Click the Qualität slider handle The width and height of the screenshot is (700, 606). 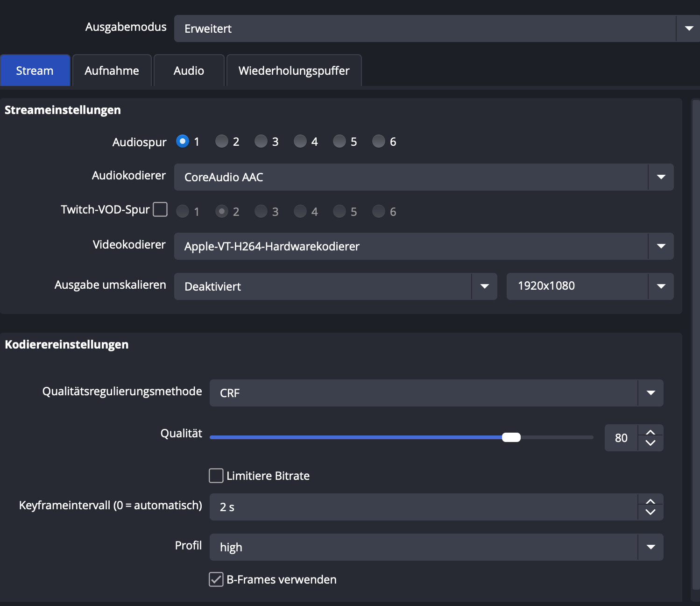511,437
